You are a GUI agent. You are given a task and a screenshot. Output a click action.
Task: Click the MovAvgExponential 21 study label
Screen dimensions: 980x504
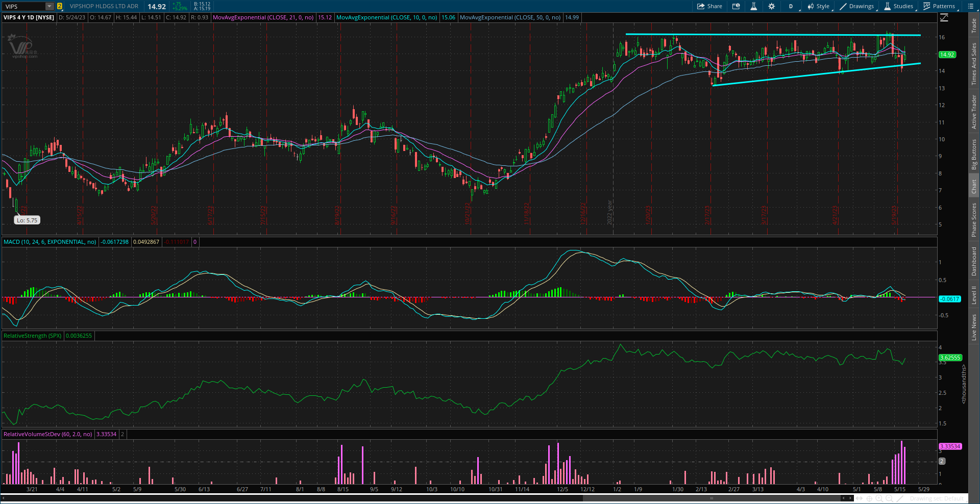tap(263, 17)
